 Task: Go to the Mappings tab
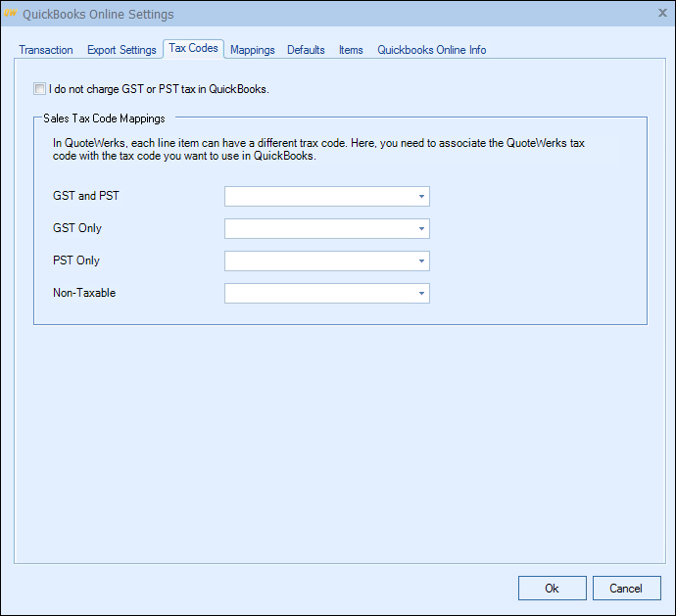(253, 50)
